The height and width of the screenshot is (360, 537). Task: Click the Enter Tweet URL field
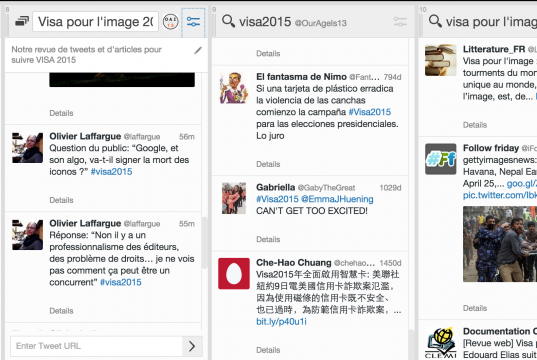tap(97, 346)
